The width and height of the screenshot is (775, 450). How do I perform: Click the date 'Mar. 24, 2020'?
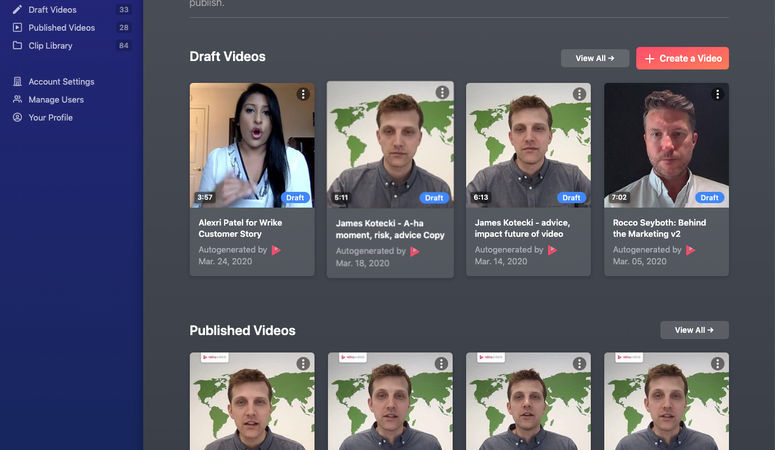click(x=225, y=262)
